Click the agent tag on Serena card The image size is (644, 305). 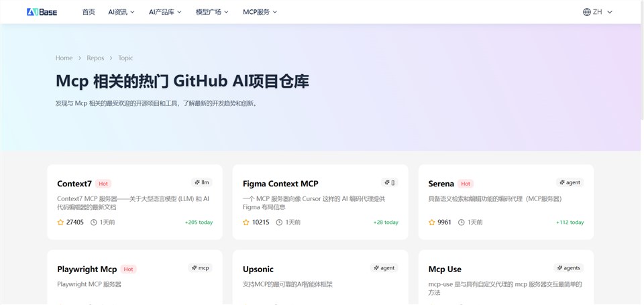[x=570, y=183]
